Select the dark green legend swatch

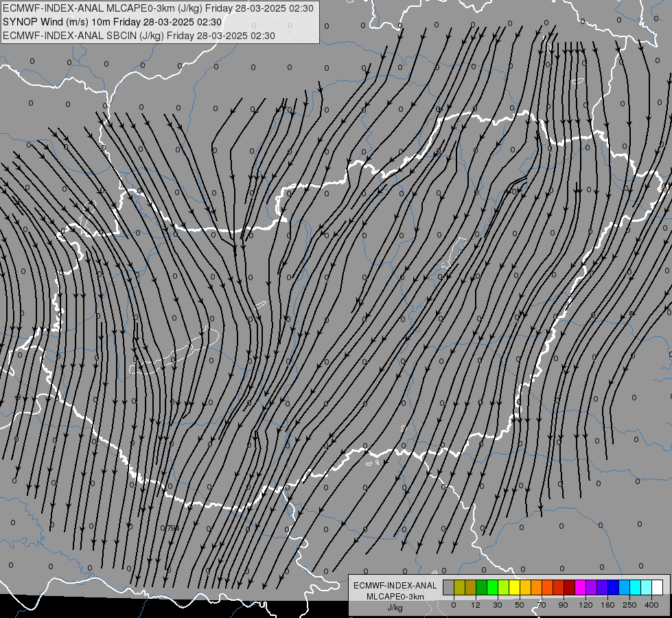click(x=481, y=587)
